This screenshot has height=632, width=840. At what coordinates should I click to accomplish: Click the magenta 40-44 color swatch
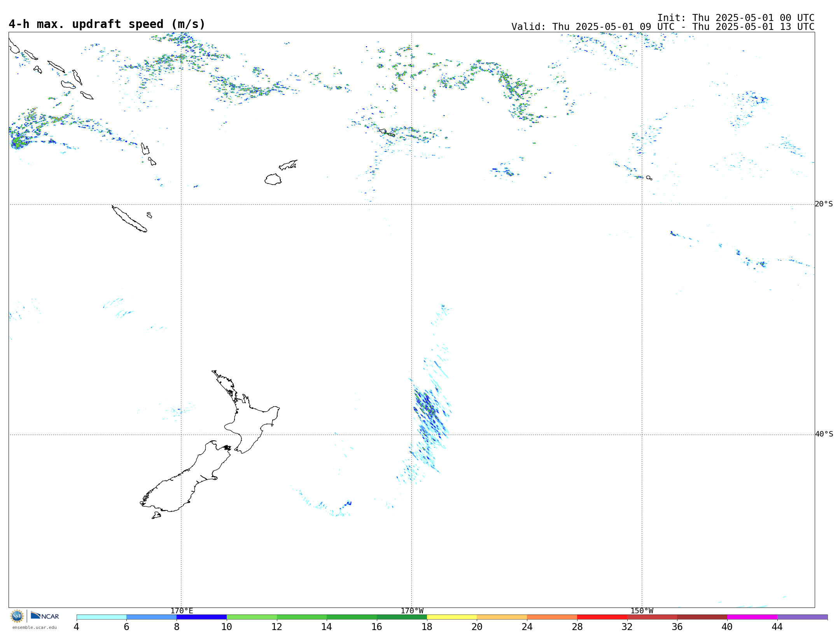[x=752, y=617]
